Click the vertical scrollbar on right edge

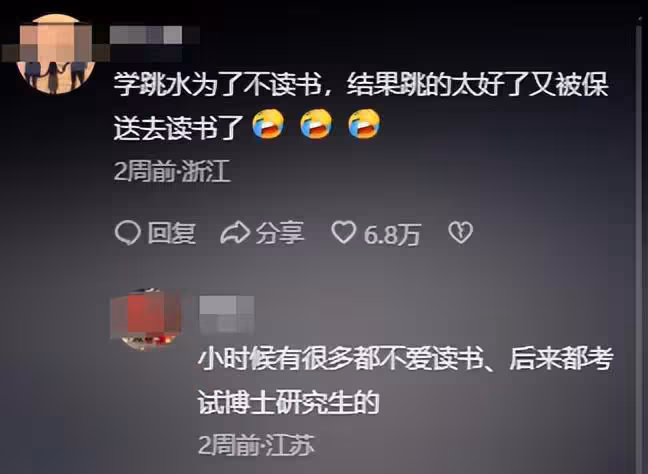(638, 248)
